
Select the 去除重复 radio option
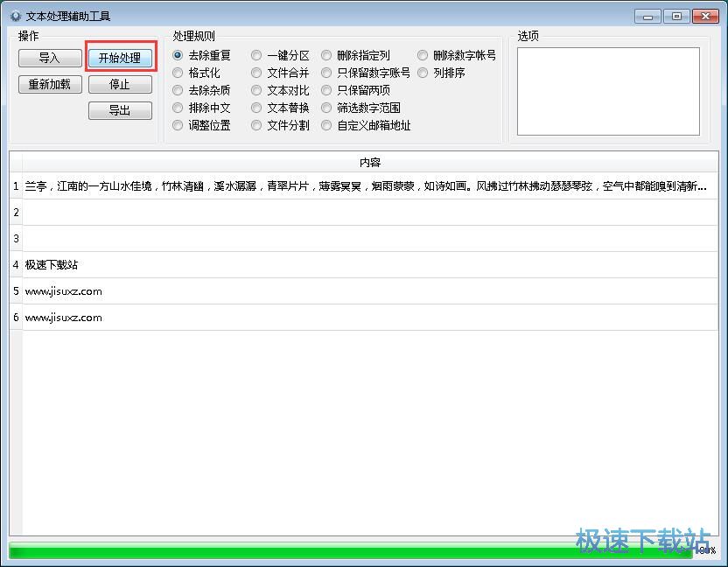tap(201, 55)
